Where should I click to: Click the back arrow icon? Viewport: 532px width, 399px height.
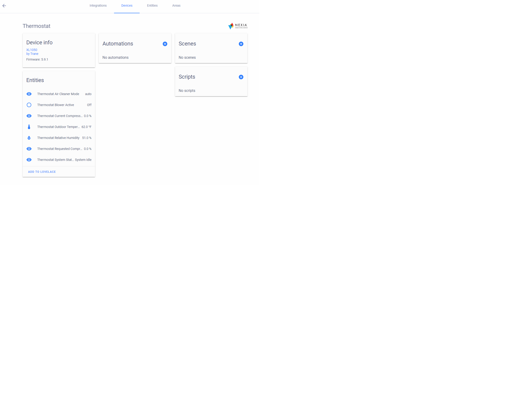(4, 6)
